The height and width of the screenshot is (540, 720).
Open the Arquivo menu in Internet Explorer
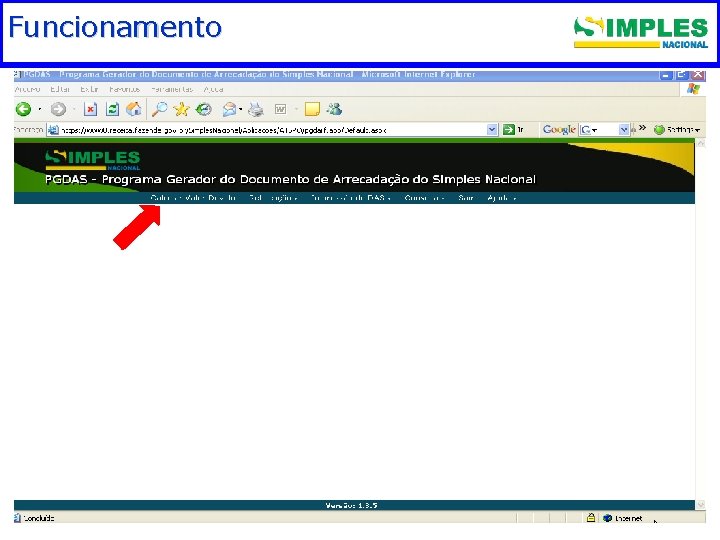(28, 89)
